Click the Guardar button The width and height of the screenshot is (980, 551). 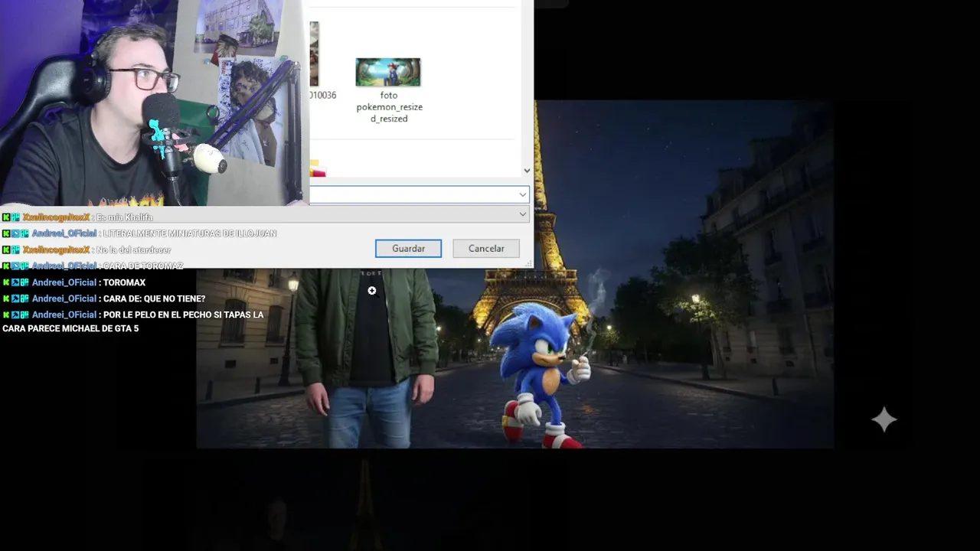(408, 249)
